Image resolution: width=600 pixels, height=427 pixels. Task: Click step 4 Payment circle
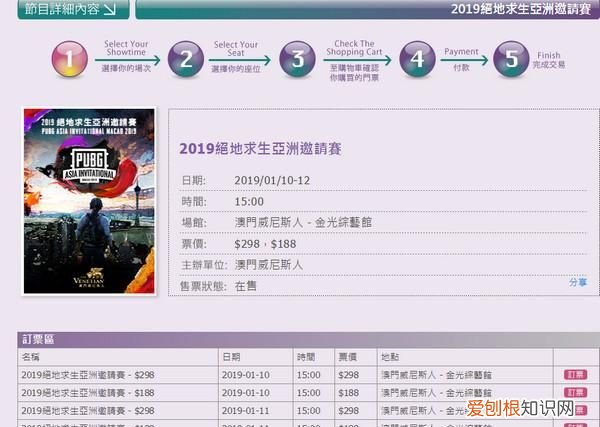tap(417, 59)
